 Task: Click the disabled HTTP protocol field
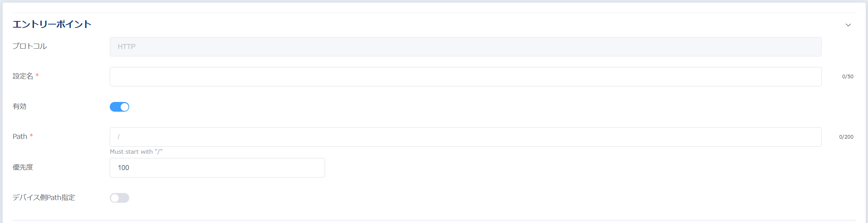[466, 47]
